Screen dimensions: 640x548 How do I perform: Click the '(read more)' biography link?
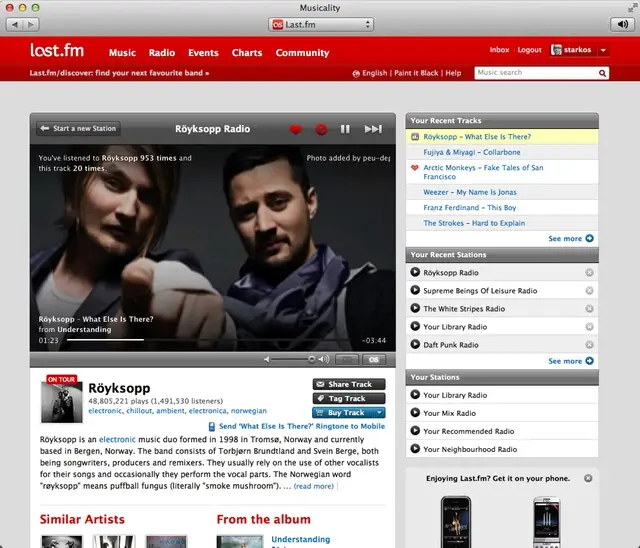coord(313,486)
